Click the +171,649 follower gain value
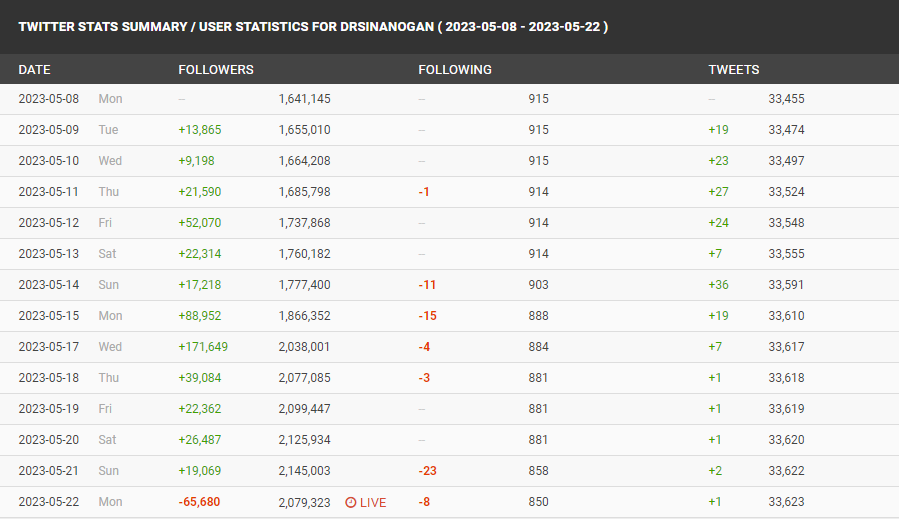 203,347
